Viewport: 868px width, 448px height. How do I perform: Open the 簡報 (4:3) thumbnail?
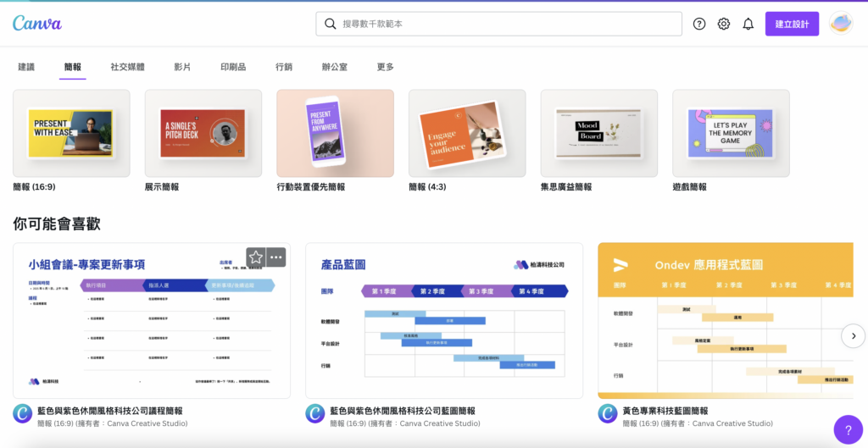tap(467, 133)
